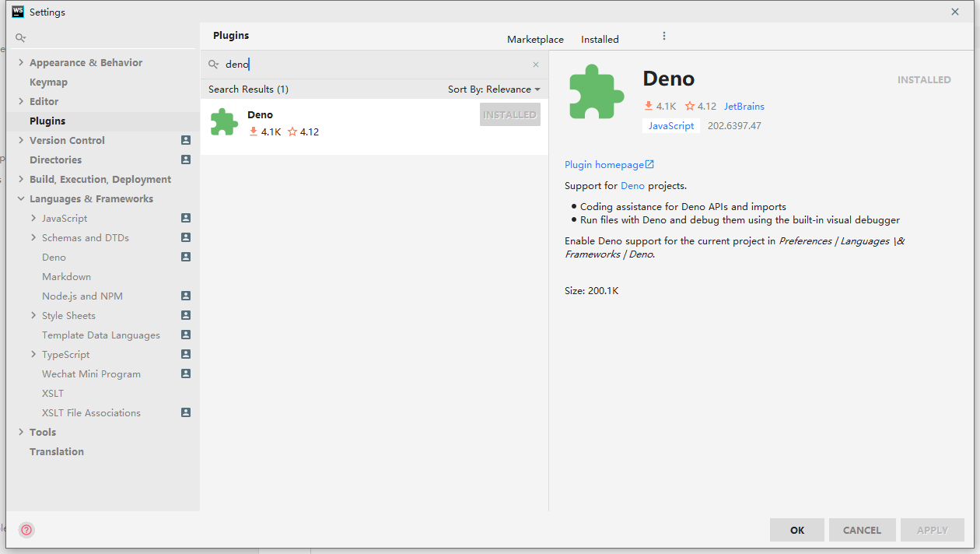Click the Deno title in the search result row
The image size is (980, 554).
[x=260, y=114]
